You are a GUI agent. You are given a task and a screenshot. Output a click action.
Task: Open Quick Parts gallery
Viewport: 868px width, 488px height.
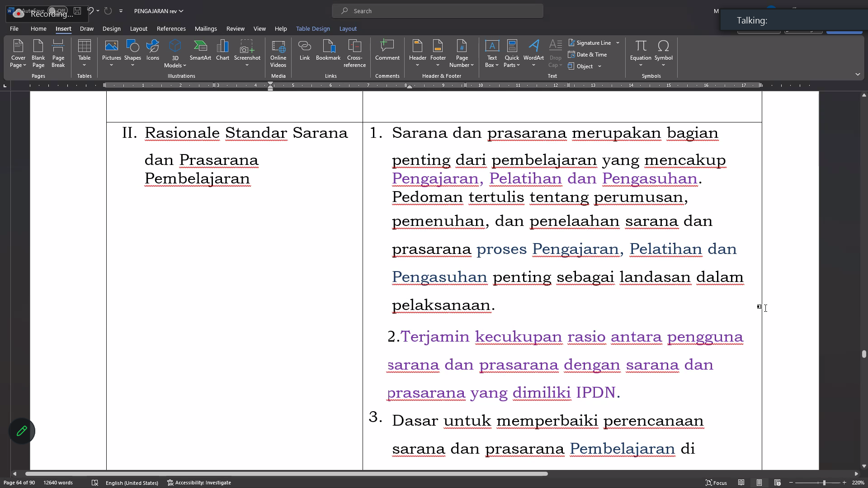pyautogui.click(x=512, y=53)
